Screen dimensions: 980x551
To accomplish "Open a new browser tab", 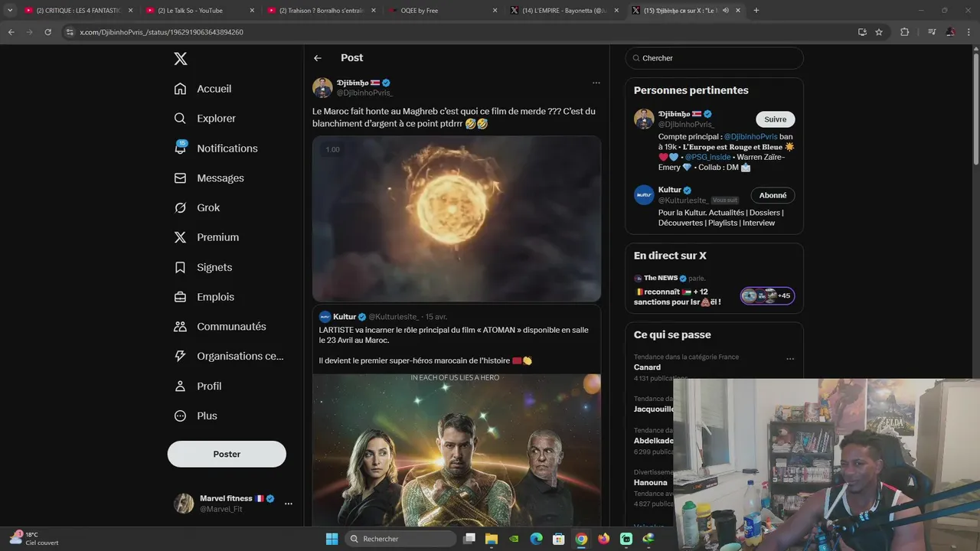I will click(x=756, y=10).
